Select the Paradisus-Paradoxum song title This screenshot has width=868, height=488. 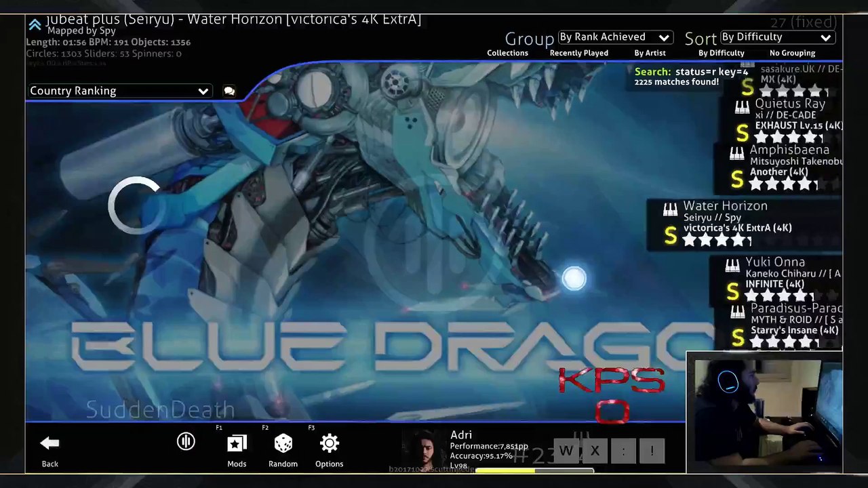point(796,308)
